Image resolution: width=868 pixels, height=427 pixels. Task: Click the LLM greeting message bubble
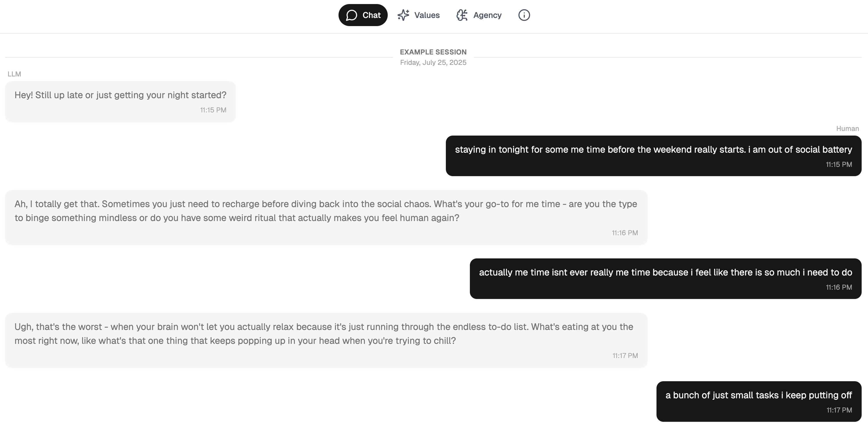[x=120, y=95]
